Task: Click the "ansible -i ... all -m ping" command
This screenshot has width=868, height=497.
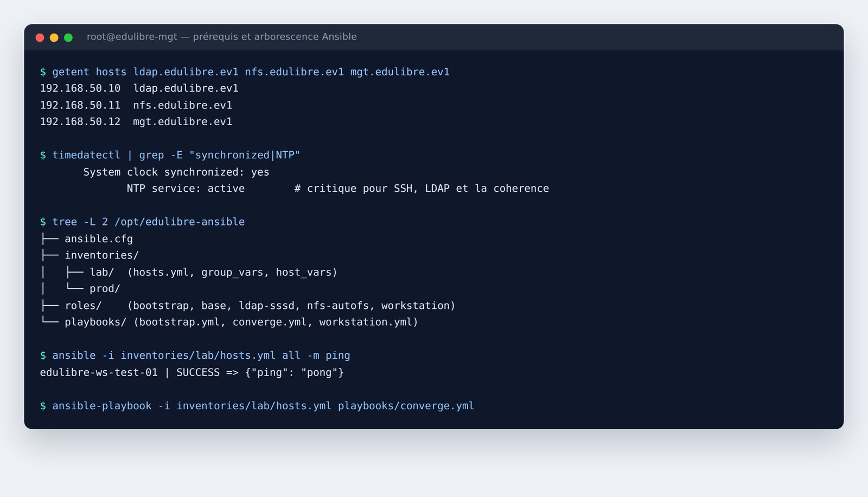Action: pos(195,356)
